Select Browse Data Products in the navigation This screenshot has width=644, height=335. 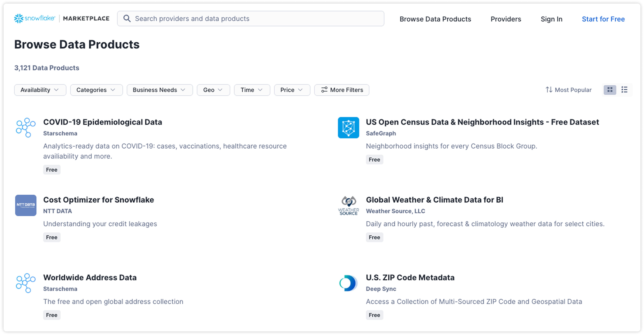click(x=436, y=19)
